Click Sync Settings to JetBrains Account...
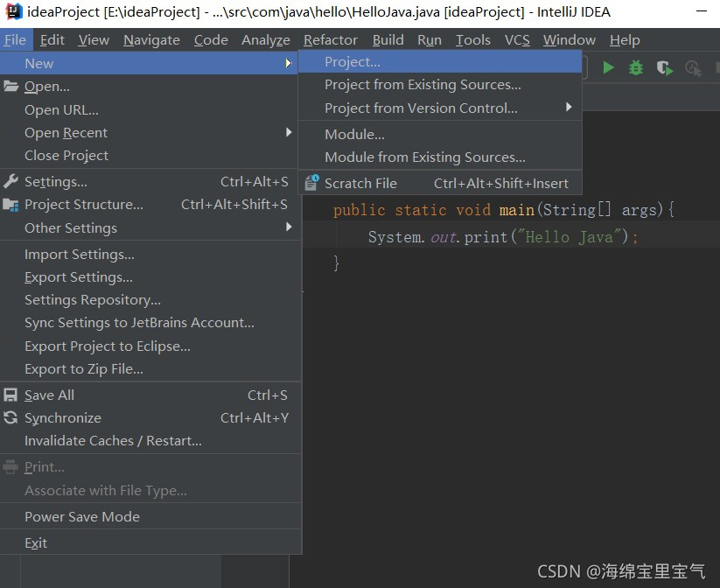 click(x=150, y=323)
